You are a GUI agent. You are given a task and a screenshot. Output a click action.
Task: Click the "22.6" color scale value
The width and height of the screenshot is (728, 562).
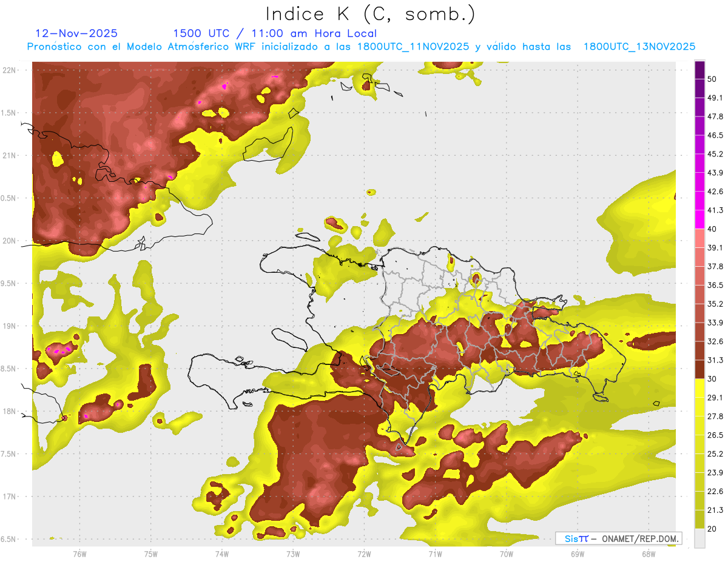click(715, 492)
